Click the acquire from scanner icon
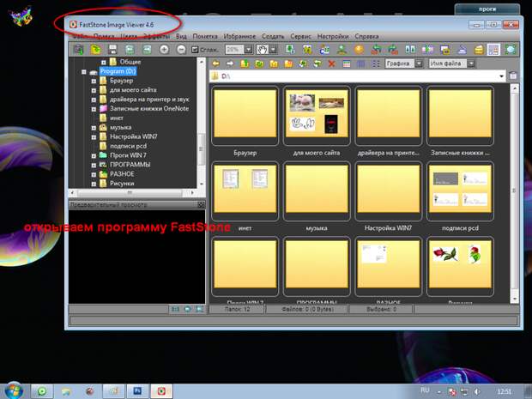Viewport: 532px width, 399px height. tap(79, 50)
